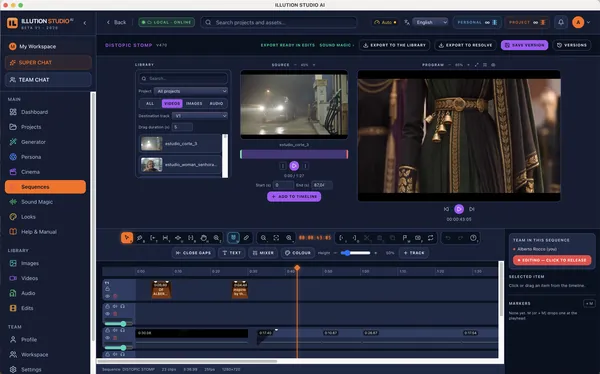Open notifications bell

(561, 22)
